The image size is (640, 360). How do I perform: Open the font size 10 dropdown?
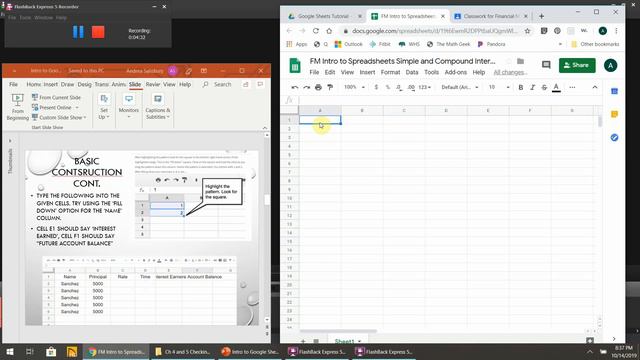[499, 87]
